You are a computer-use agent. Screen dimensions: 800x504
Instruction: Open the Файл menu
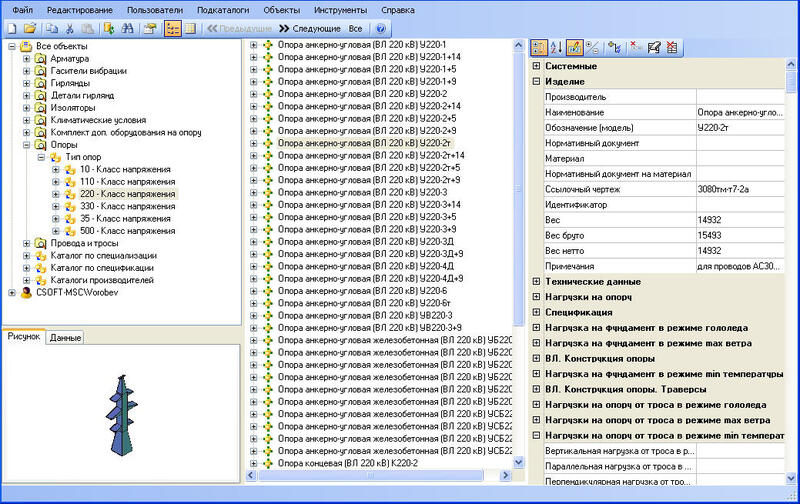(22, 10)
